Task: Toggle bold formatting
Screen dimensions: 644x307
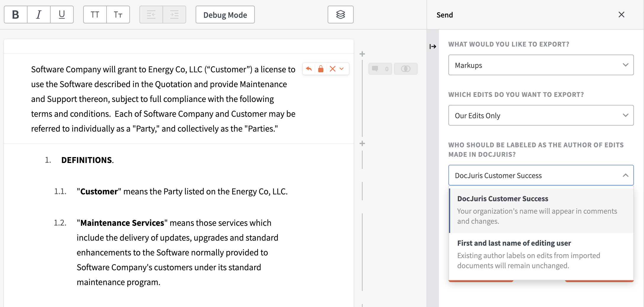Action: [16, 15]
